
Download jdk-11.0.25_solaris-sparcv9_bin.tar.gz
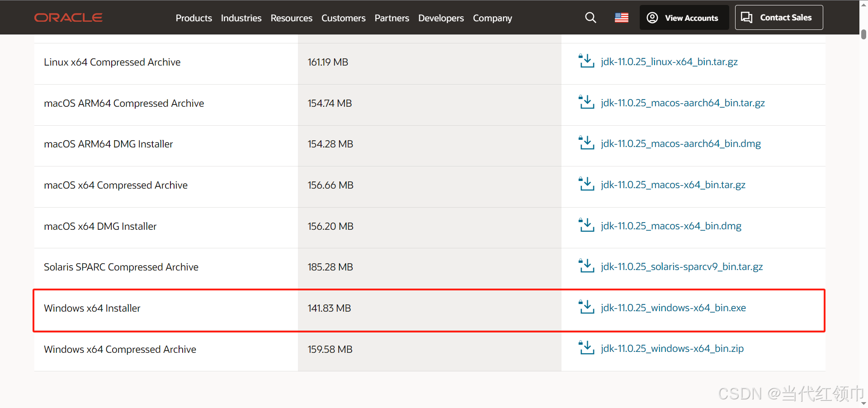682,266
